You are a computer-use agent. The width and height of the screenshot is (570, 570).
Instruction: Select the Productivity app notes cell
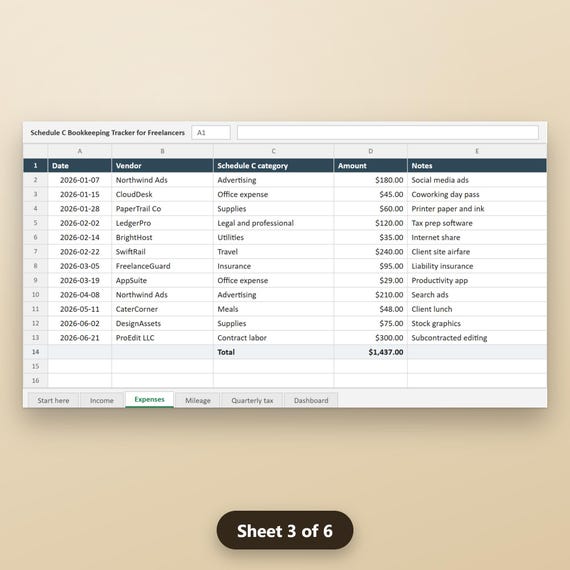tap(477, 280)
